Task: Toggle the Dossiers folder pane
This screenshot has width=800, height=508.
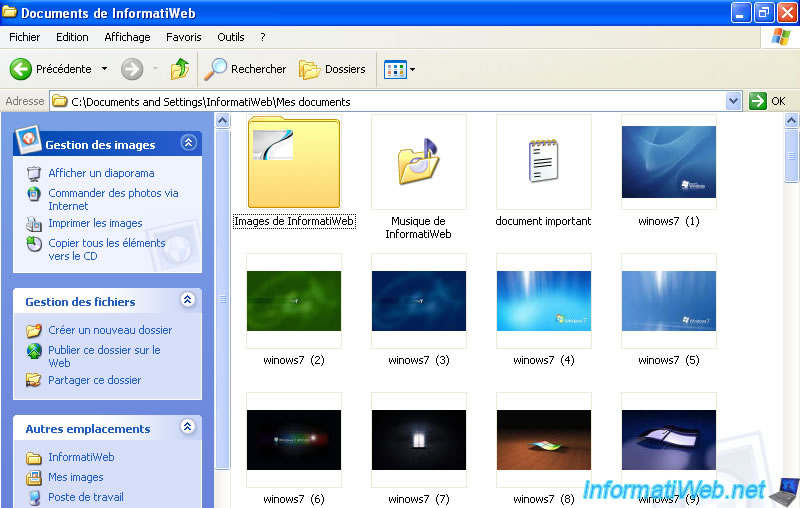Action: (x=332, y=69)
